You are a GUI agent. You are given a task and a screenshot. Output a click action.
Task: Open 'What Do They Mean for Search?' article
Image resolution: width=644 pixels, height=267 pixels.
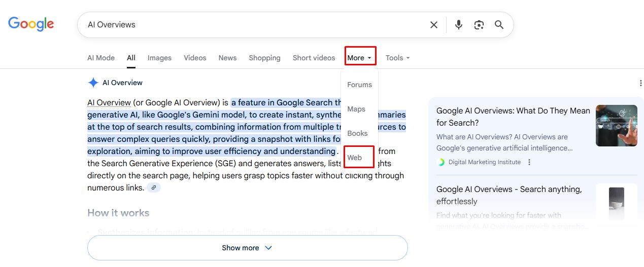(x=513, y=117)
